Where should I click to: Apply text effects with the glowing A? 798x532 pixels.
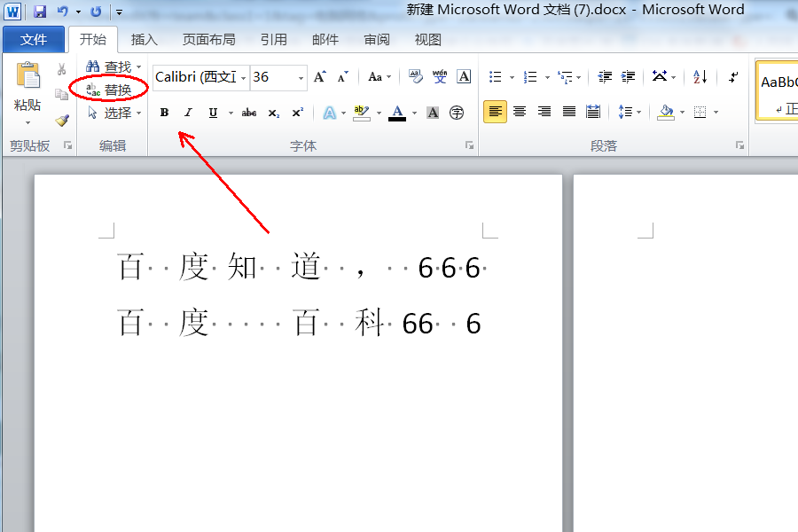[329, 113]
